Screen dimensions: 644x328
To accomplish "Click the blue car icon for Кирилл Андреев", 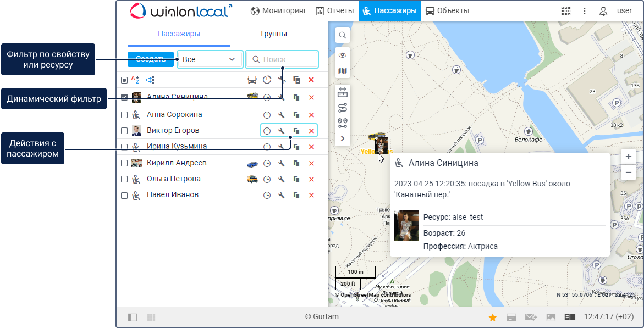I will [x=252, y=163].
